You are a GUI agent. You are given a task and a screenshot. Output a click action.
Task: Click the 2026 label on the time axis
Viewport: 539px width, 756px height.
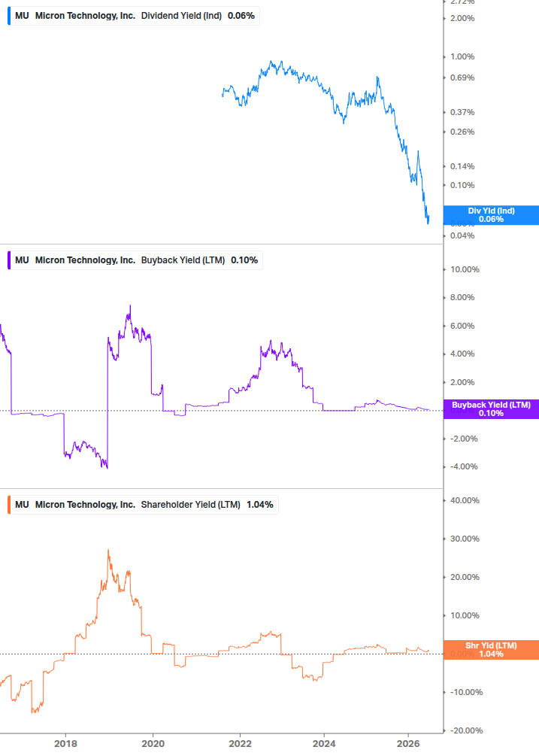[x=408, y=743]
